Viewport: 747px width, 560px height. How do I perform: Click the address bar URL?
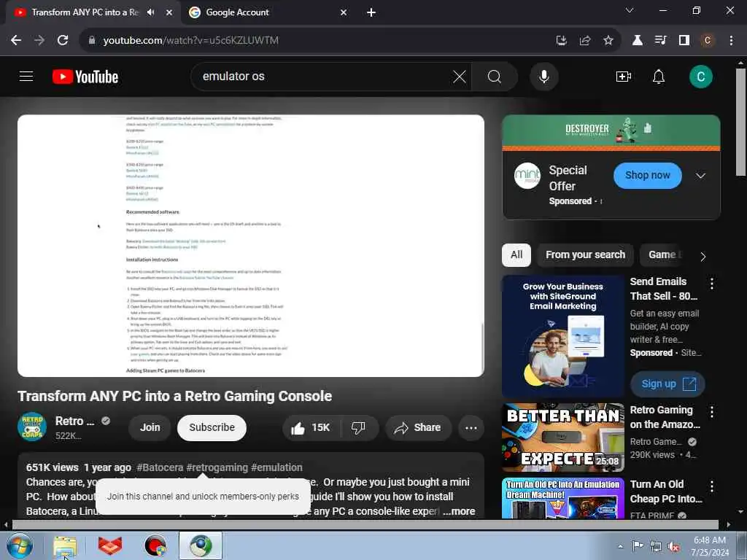click(x=190, y=41)
